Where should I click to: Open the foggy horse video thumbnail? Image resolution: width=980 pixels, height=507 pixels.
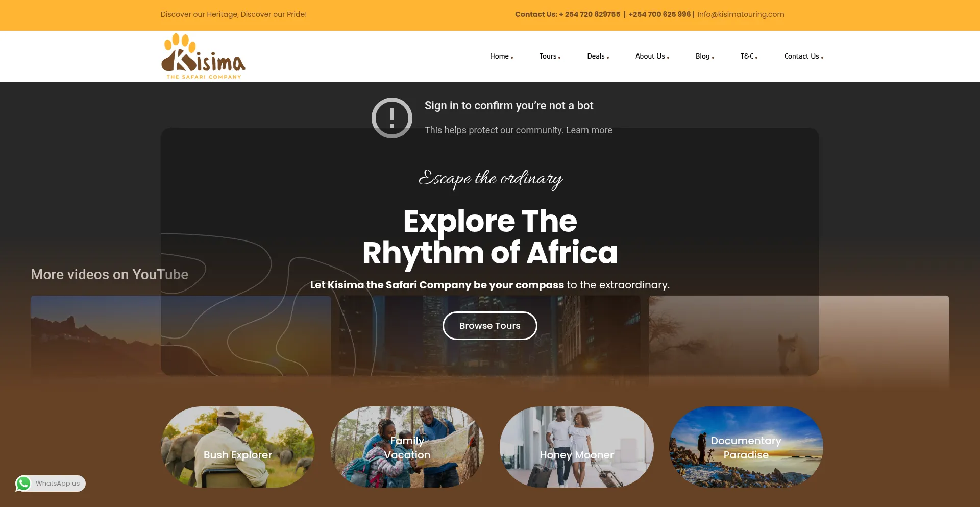pyautogui.click(x=799, y=342)
